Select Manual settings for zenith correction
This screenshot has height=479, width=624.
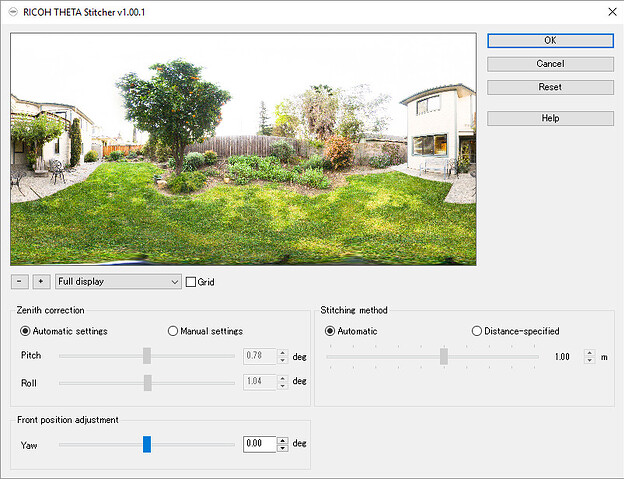click(173, 331)
